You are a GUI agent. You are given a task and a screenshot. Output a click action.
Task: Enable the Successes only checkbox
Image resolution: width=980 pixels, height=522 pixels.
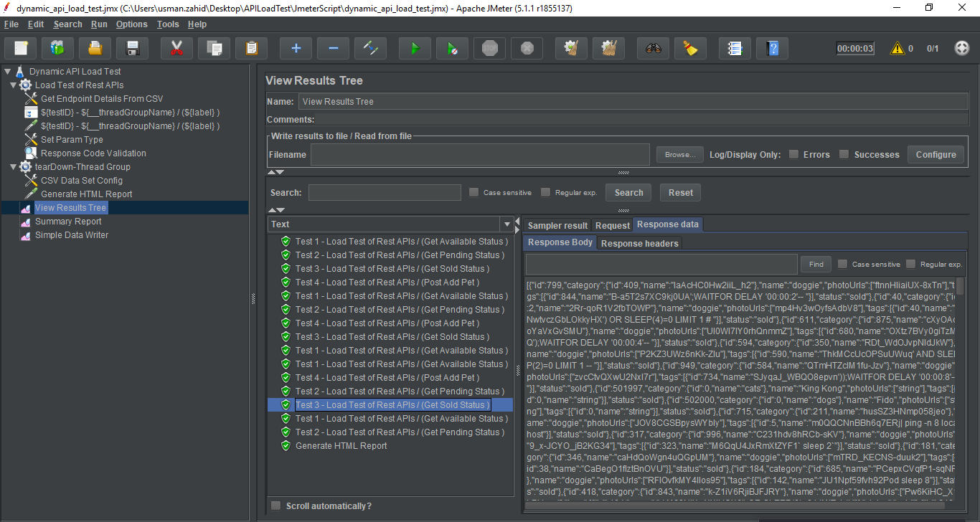click(844, 154)
